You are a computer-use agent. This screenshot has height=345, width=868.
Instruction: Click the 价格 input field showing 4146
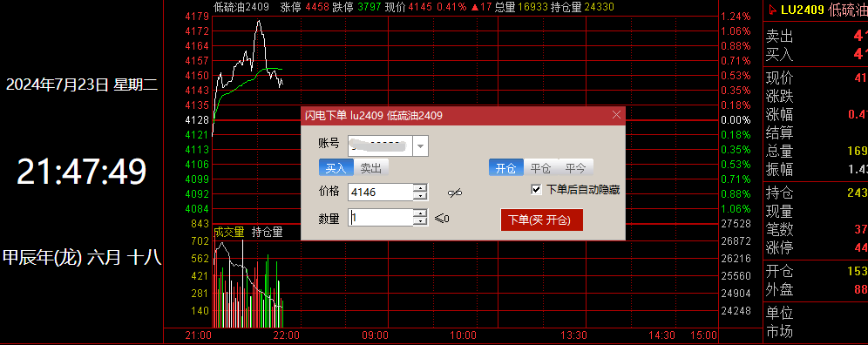(x=381, y=193)
